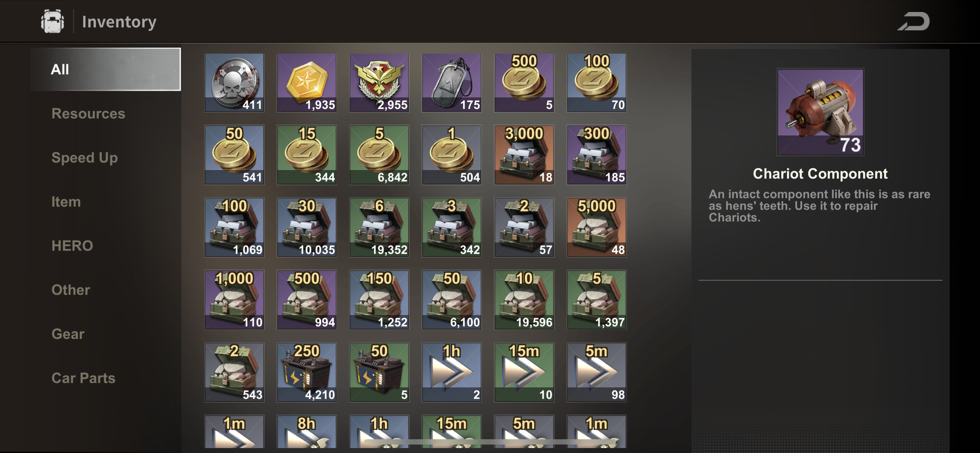Select the 5,000 stone crate
This screenshot has height=453, width=980.
click(597, 227)
